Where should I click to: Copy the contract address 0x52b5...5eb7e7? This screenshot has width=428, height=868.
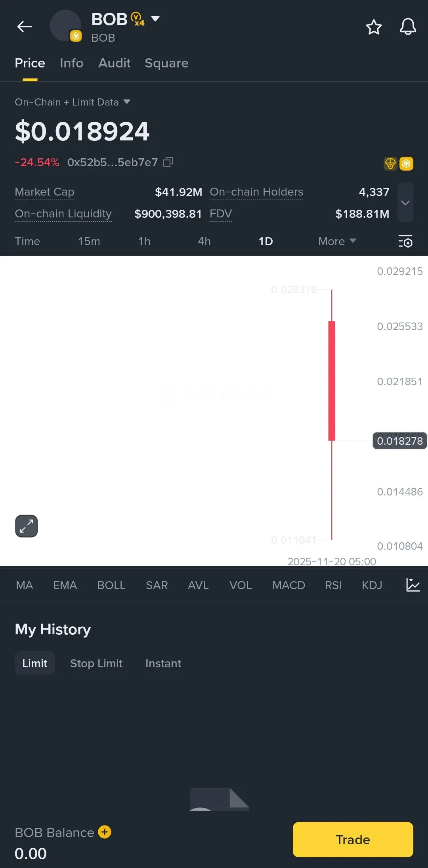click(x=168, y=162)
